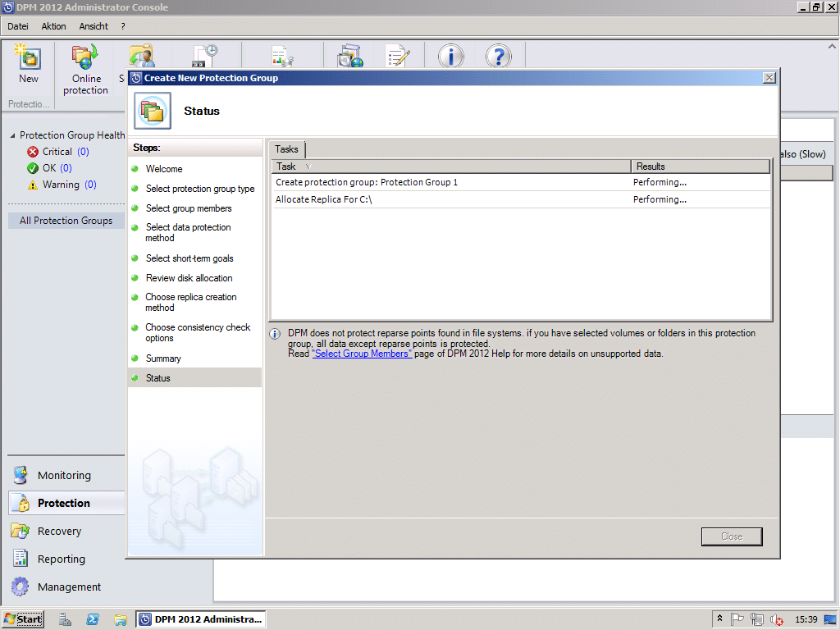Viewport: 840px width, 630px height.
Task: Click the "Select group members" step
Action: pyautogui.click(x=189, y=208)
